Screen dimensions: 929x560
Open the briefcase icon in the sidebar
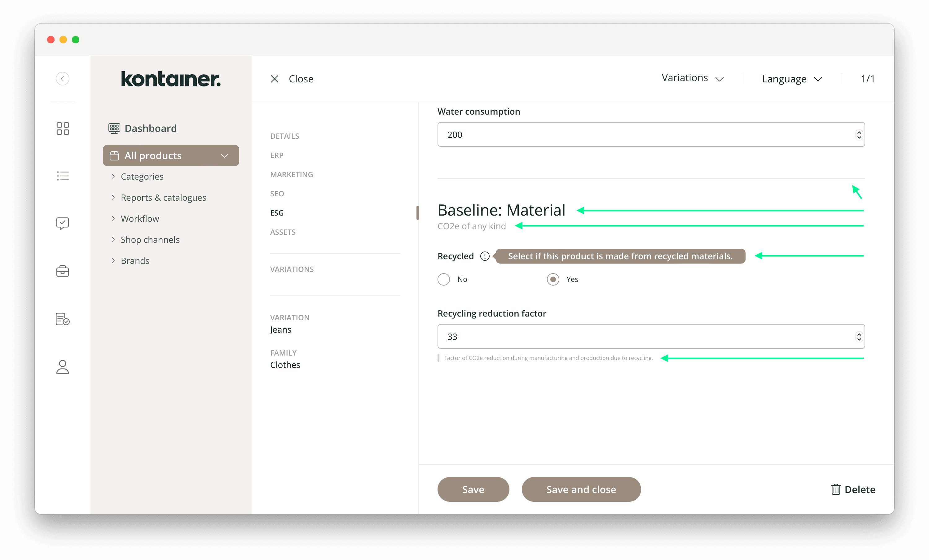(63, 271)
